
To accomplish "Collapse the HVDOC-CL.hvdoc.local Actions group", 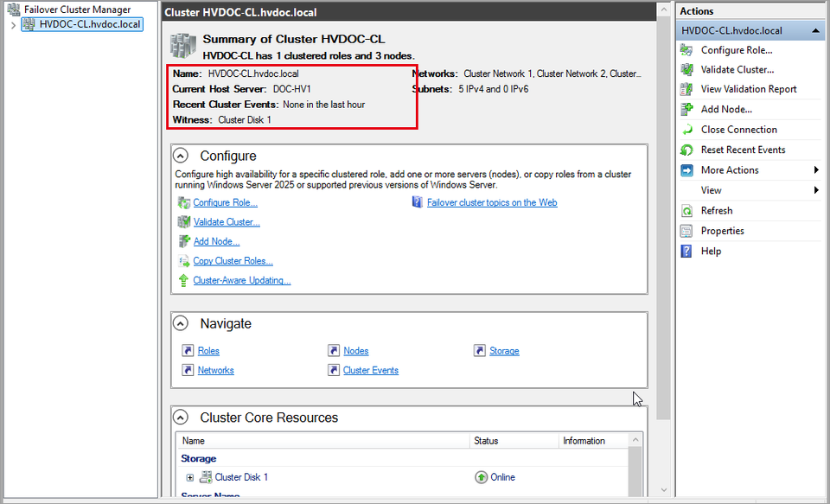I will tap(815, 31).
